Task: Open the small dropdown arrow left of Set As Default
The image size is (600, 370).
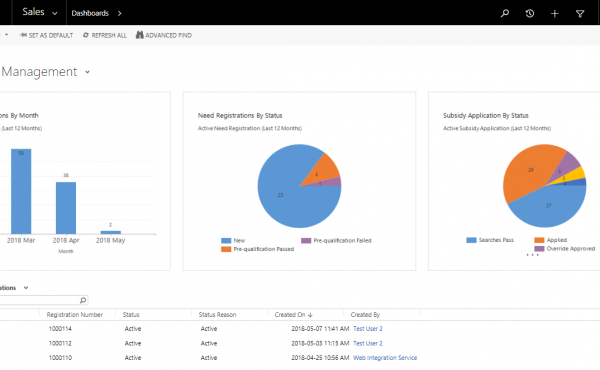Action: point(6,35)
